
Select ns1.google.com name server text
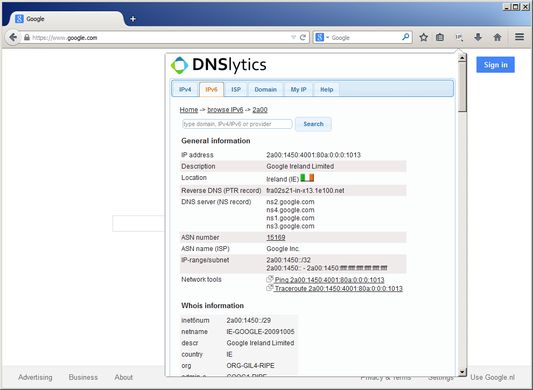290,218
